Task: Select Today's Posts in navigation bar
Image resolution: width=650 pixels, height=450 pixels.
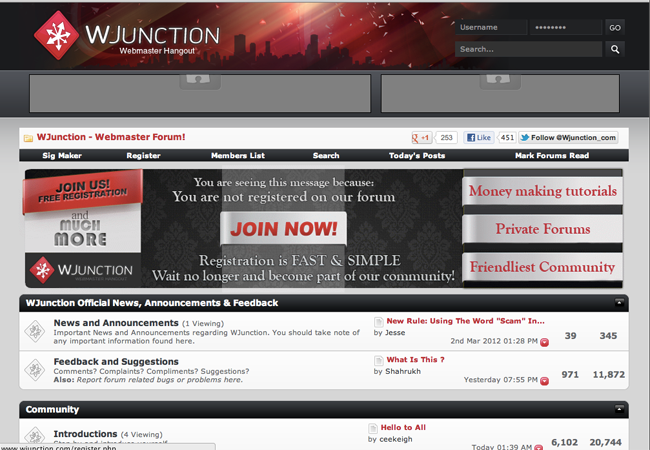Action: (x=417, y=156)
